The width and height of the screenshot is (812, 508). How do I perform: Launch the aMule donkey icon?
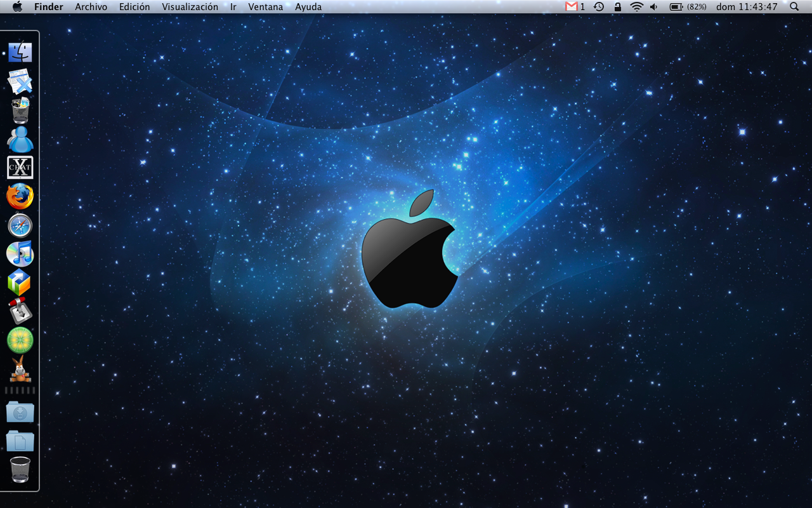20,369
